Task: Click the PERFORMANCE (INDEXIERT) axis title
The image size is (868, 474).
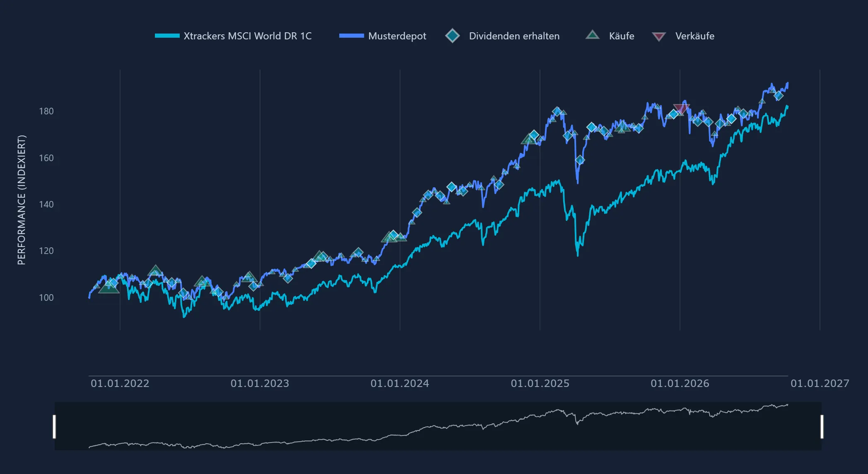Action: 22,200
